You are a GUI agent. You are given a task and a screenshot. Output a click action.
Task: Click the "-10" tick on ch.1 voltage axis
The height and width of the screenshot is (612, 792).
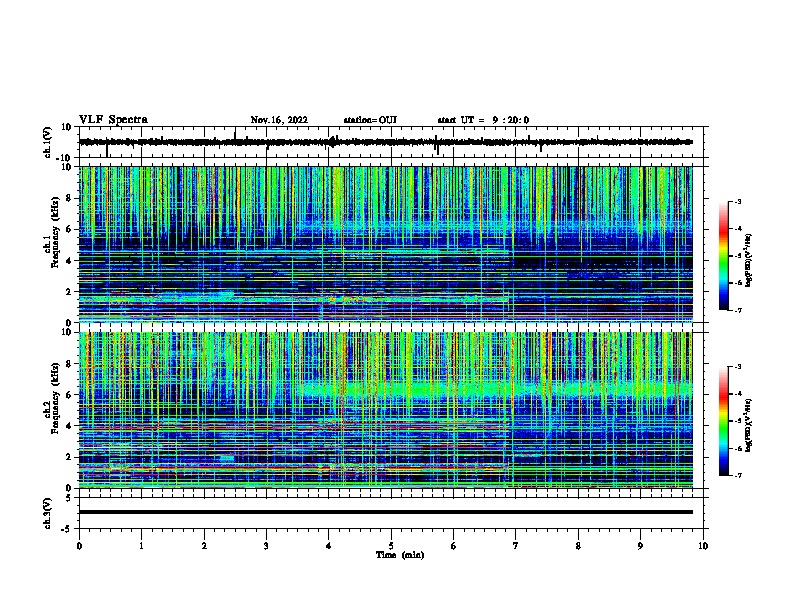(x=65, y=158)
